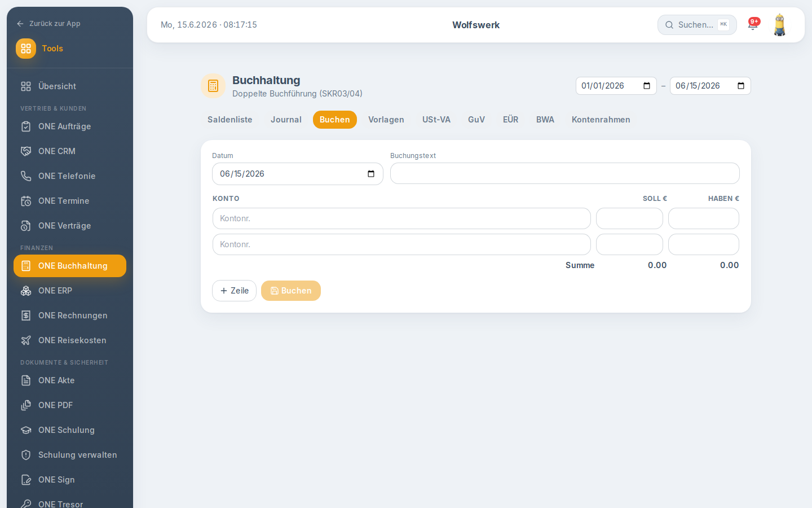The height and width of the screenshot is (508, 812).
Task: Click the Buchhaltung calculator header icon
Action: [x=213, y=86]
